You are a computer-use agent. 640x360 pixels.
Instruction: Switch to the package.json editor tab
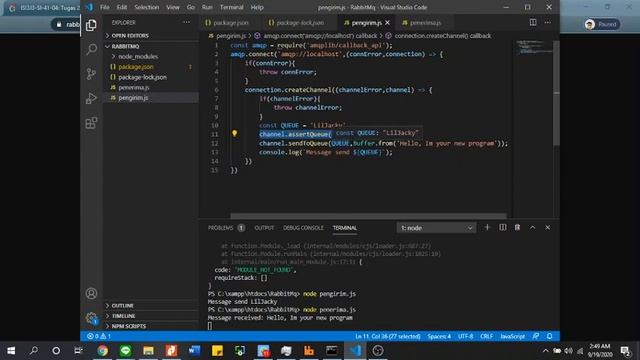click(x=231, y=22)
